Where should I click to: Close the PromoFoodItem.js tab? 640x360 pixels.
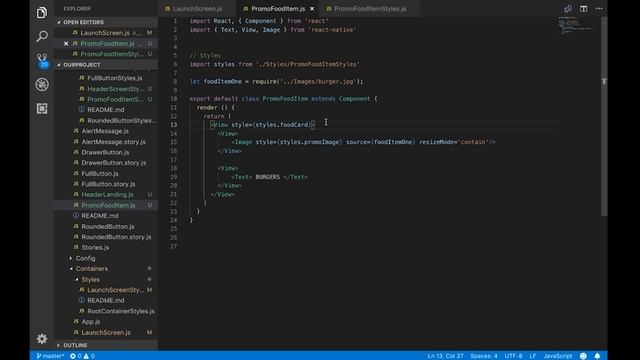tap(312, 9)
